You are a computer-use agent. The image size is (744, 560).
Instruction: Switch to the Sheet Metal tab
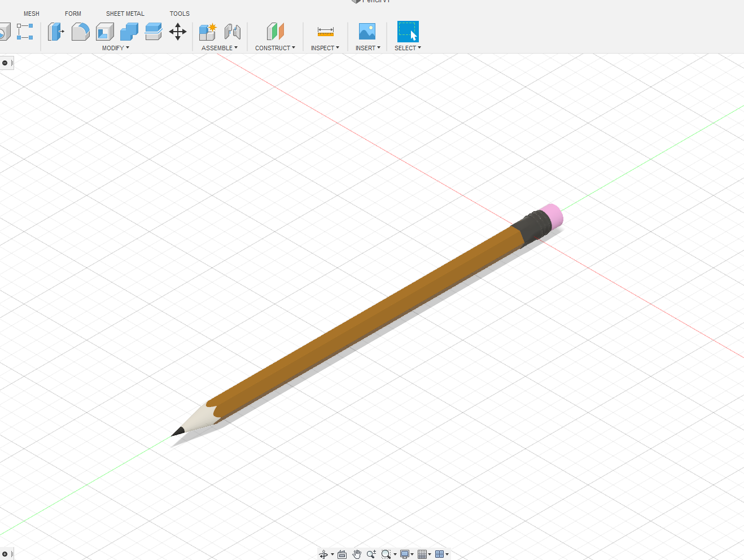(x=125, y=14)
